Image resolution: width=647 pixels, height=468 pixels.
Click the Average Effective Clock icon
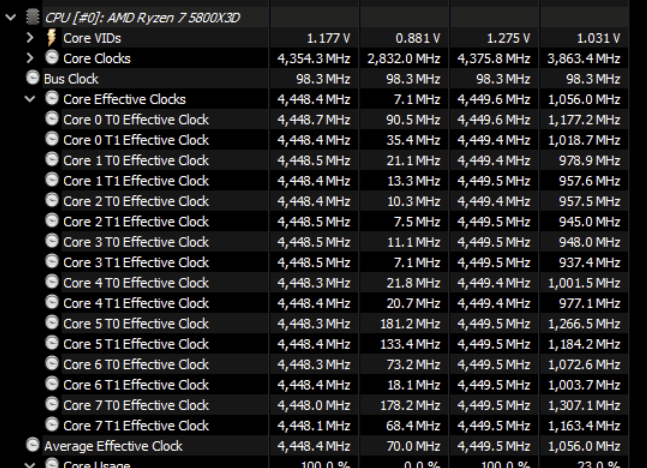33,445
